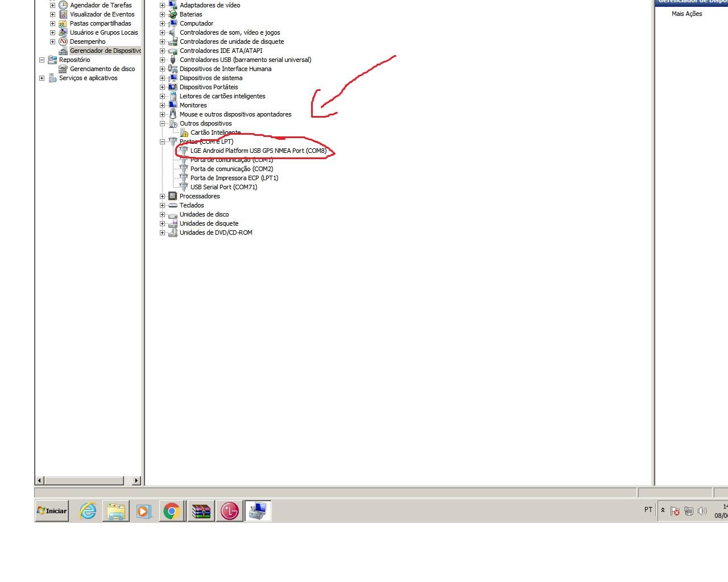Click the Processadores chip icon
The height and width of the screenshot is (582, 728).
coord(173,196)
